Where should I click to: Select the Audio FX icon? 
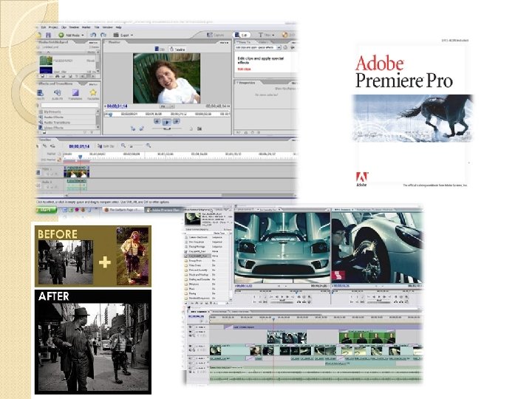[x=58, y=92]
